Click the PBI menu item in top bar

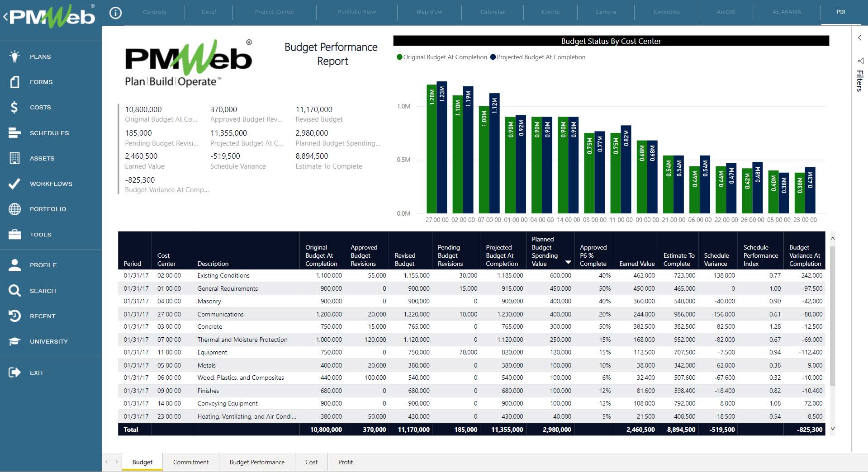click(840, 12)
